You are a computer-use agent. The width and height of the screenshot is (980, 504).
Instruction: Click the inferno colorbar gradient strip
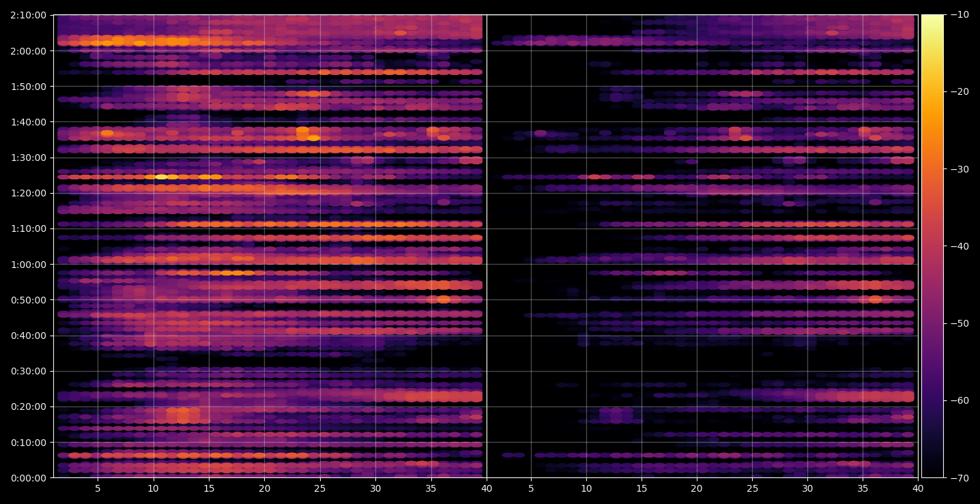[932, 246]
